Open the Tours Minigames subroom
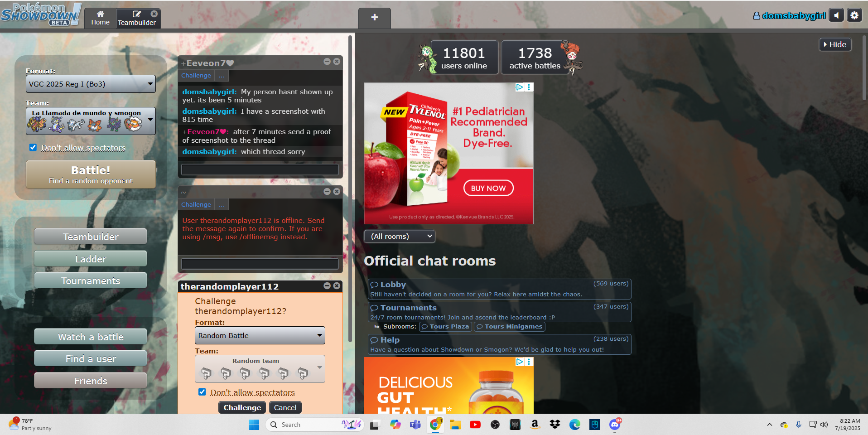The image size is (868, 435). (510, 327)
